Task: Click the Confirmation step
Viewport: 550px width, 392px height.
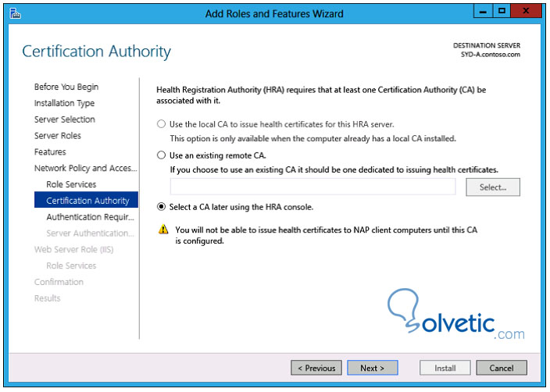Action: tap(59, 282)
